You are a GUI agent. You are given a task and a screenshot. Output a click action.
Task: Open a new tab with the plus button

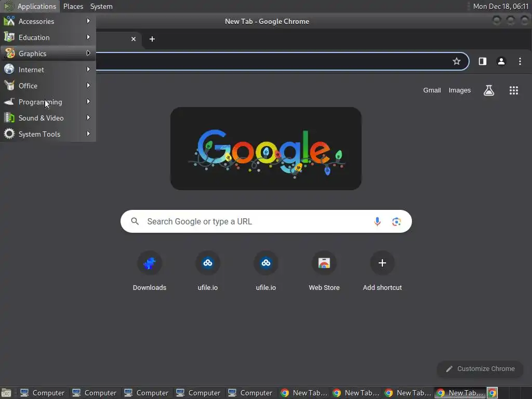[152, 39]
